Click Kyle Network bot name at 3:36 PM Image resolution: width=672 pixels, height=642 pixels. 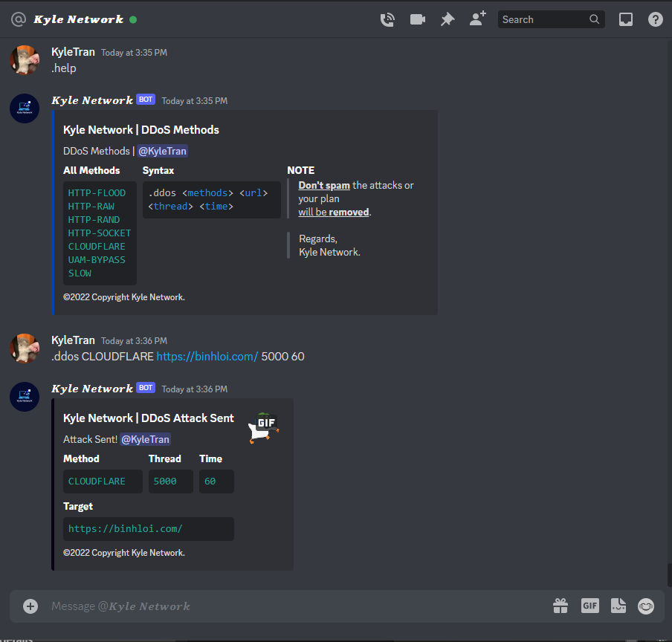[x=92, y=389]
